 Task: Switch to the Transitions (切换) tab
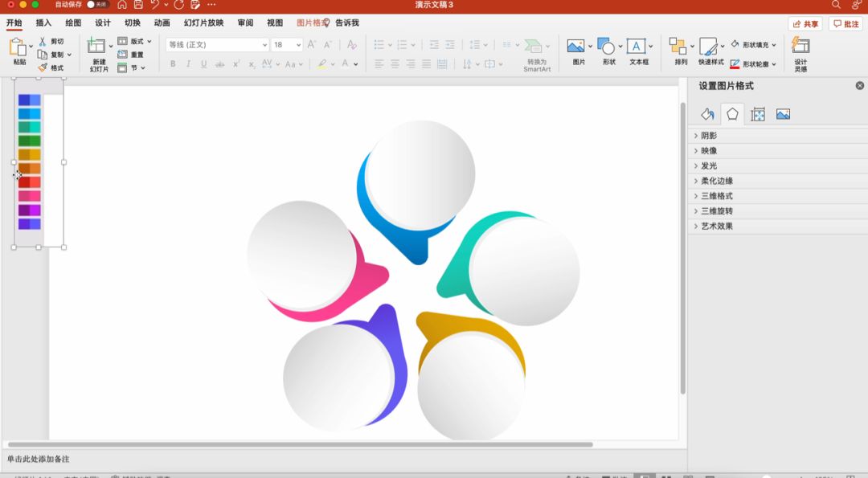coord(133,22)
